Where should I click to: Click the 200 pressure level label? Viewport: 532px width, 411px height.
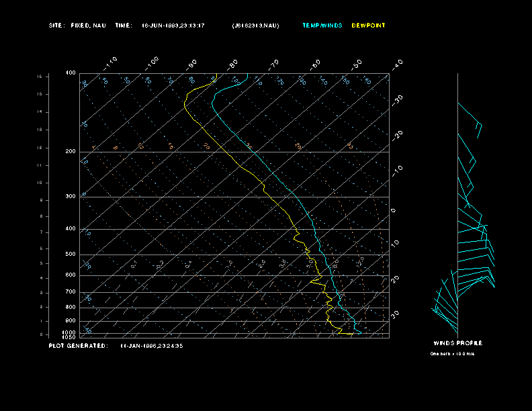point(71,152)
